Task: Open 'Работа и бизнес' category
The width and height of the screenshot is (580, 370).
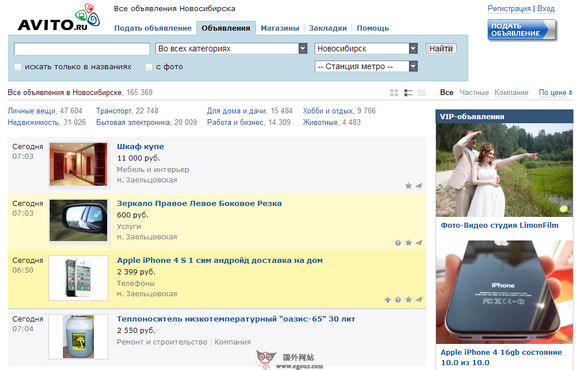Action: point(236,122)
